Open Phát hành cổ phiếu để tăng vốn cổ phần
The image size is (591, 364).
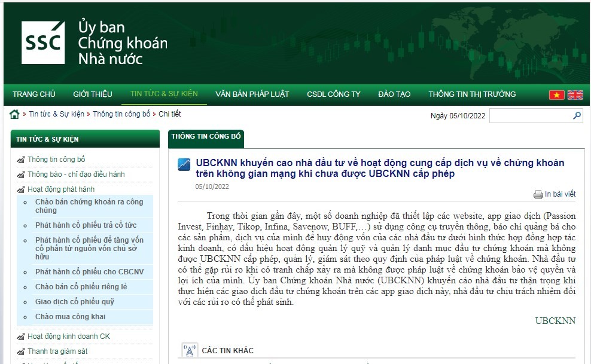click(x=89, y=249)
